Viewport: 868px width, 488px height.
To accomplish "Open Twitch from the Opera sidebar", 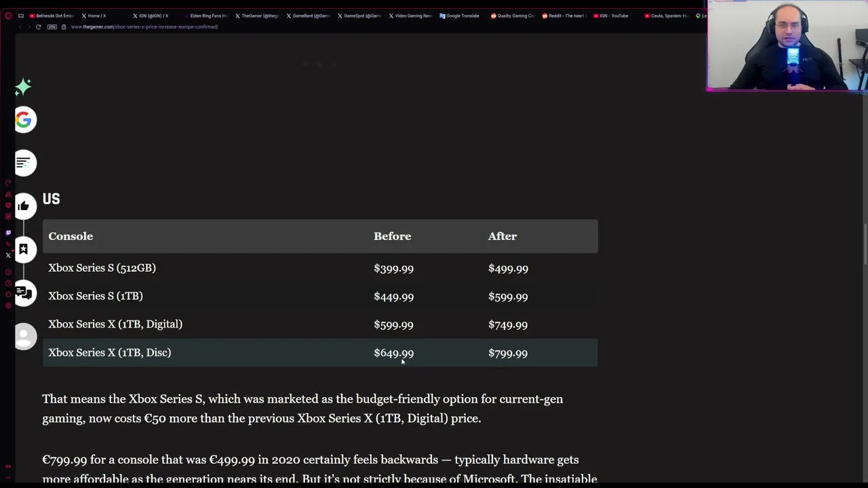I will 8,232.
